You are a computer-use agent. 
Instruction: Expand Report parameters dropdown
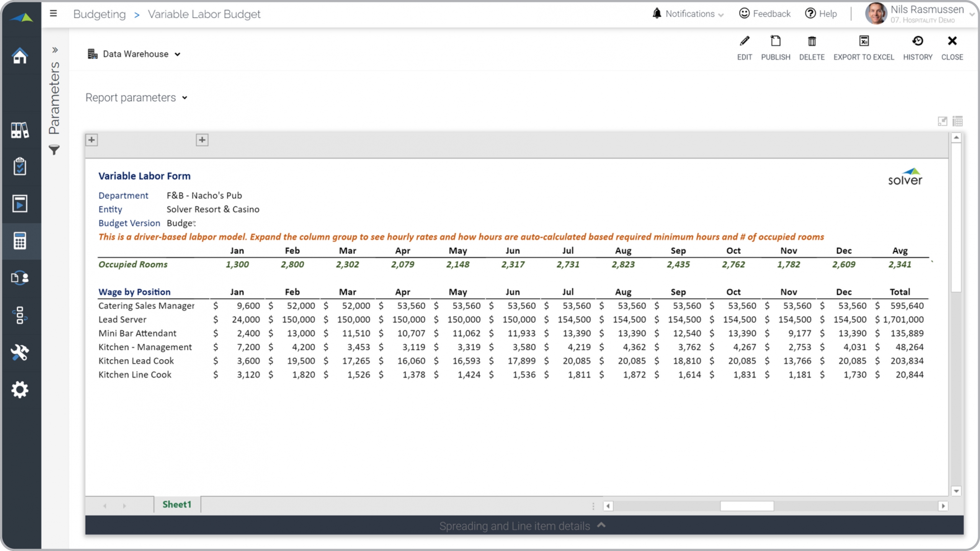coord(136,98)
